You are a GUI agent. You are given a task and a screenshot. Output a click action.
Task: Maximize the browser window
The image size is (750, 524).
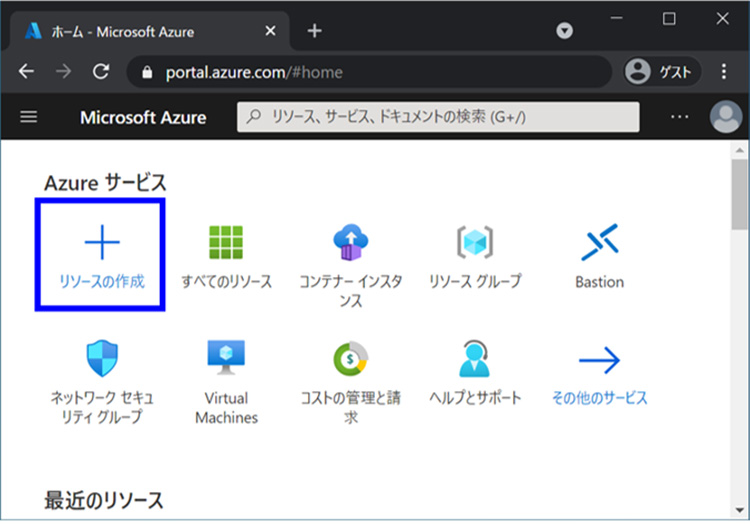click(x=669, y=19)
